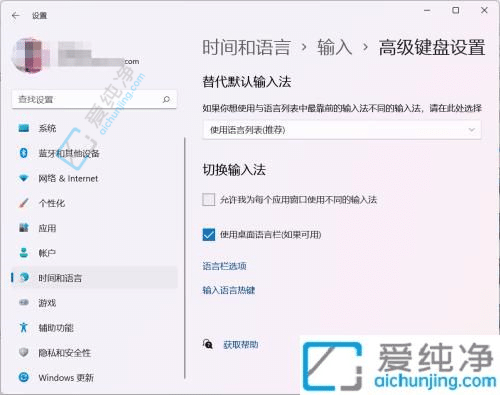
Task: Select the 辅助功能 accessibility icon
Action: [23, 327]
